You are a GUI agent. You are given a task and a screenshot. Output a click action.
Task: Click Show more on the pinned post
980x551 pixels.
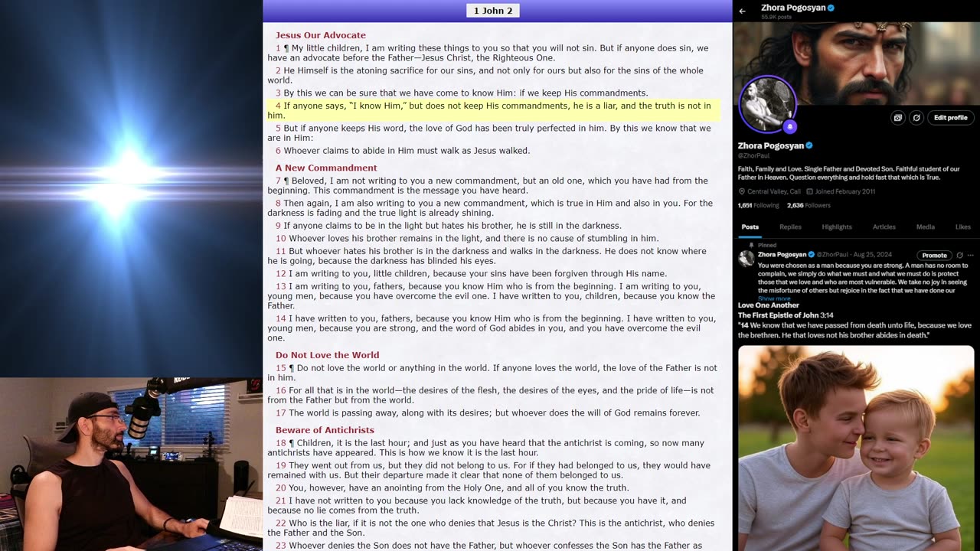pos(774,298)
